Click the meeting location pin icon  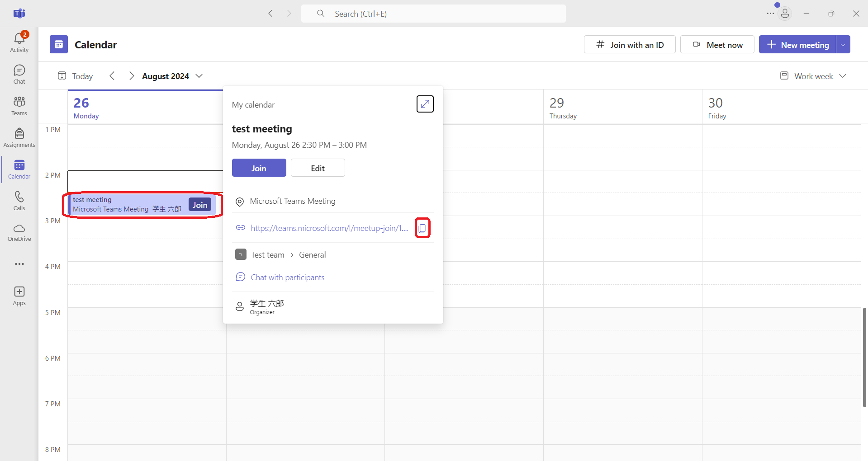point(240,202)
